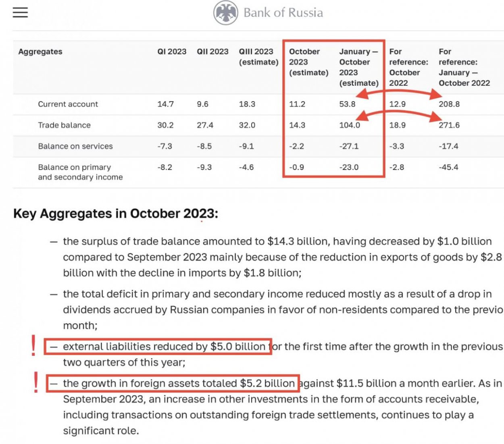Click the highlighted external liabilities reduced text
504x444 pixels.
point(164,346)
